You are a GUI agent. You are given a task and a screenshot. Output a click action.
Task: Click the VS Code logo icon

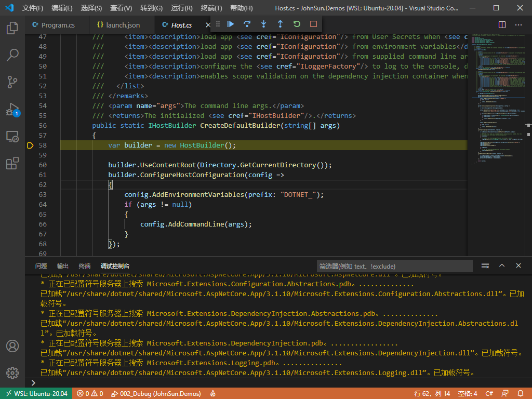click(x=9, y=8)
